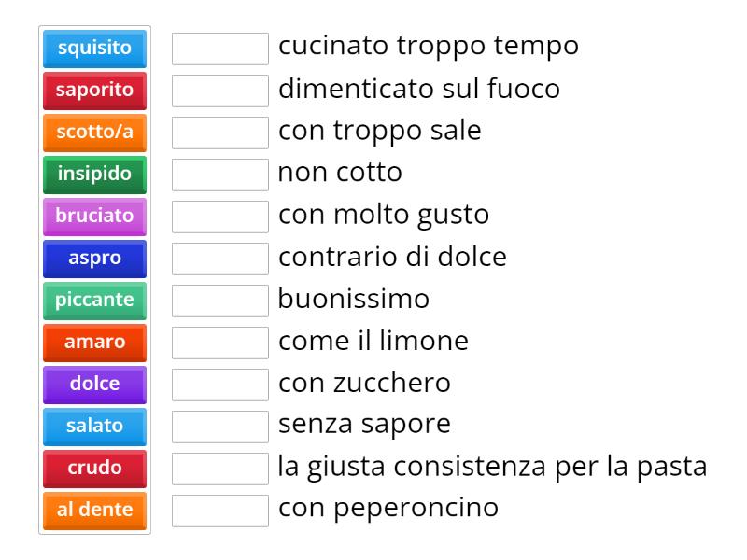This screenshot has width=747, height=560.
Task: Click the answer box for "con troppo sale"
Action: [218, 130]
